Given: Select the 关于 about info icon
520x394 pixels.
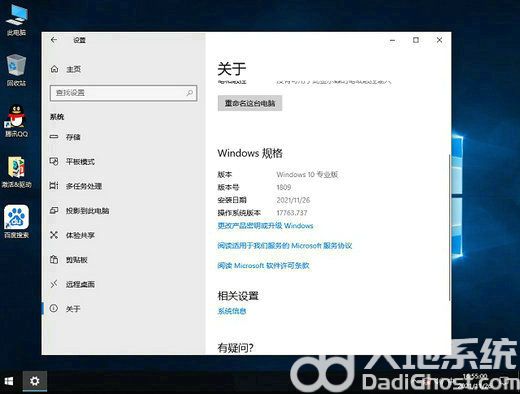Looking at the screenshot, I should (x=54, y=308).
